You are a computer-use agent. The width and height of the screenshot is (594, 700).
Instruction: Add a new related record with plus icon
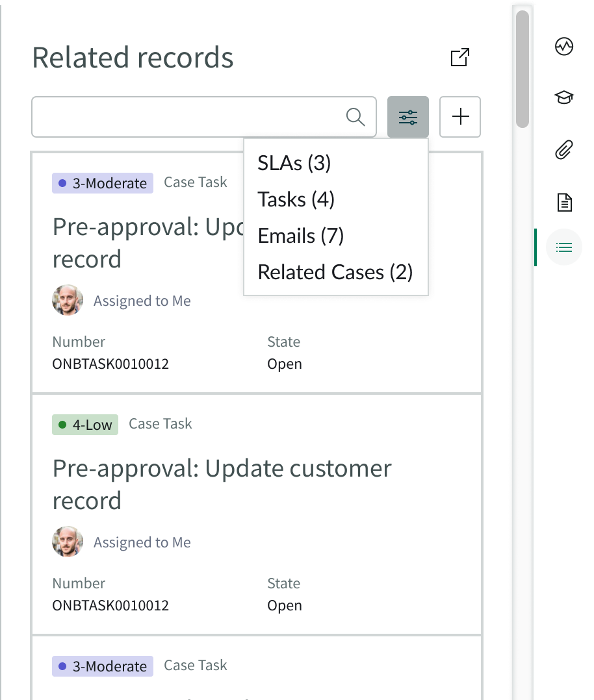460,117
